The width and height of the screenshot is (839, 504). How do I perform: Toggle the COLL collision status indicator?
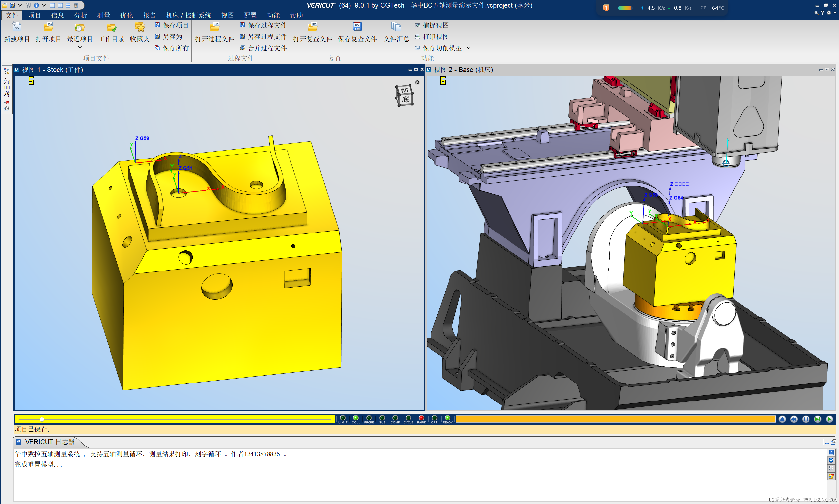(x=356, y=418)
